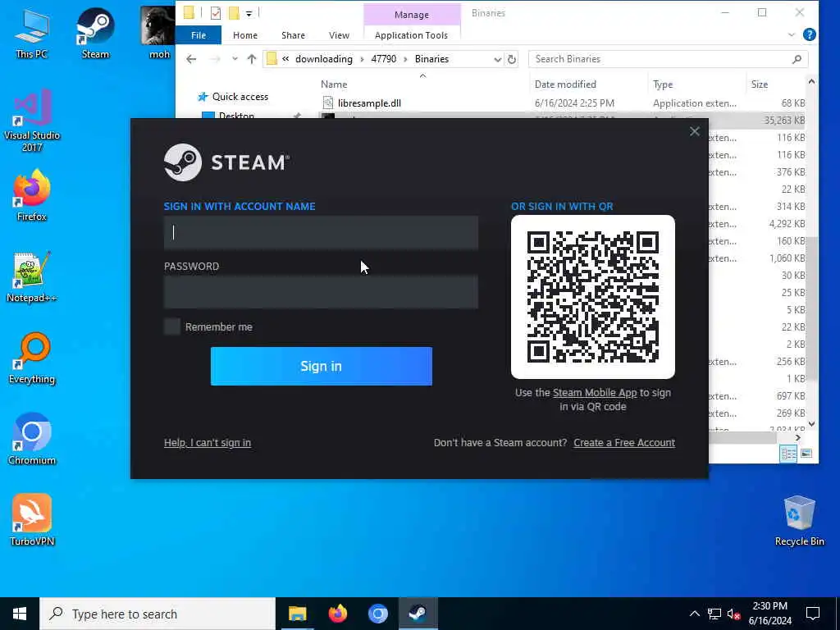Switch Explorer to large icons view

pos(806,453)
